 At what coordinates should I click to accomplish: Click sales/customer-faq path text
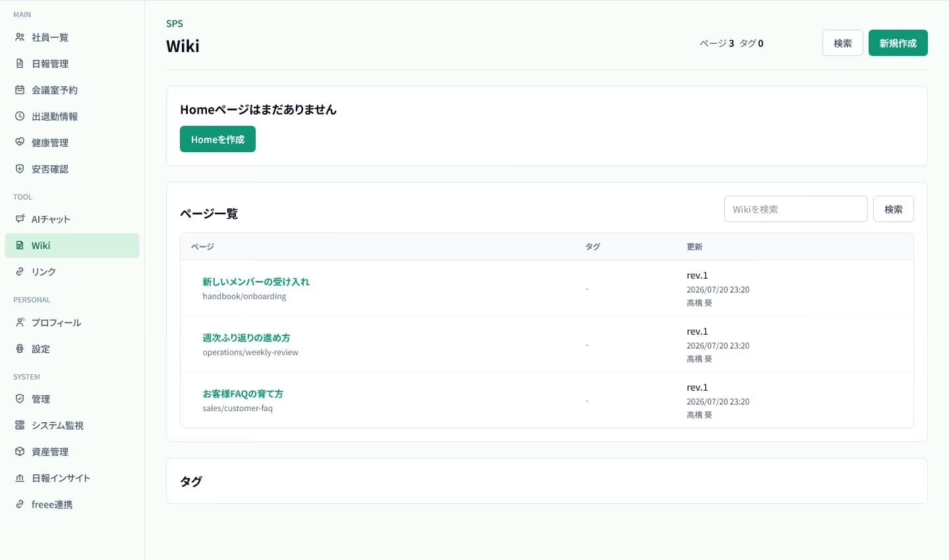coord(237,408)
